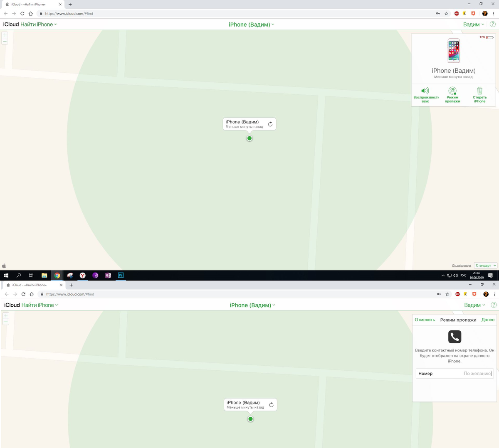Click Play Sound icon in top window
Viewport: 499px width, 448px height.
pos(425,91)
